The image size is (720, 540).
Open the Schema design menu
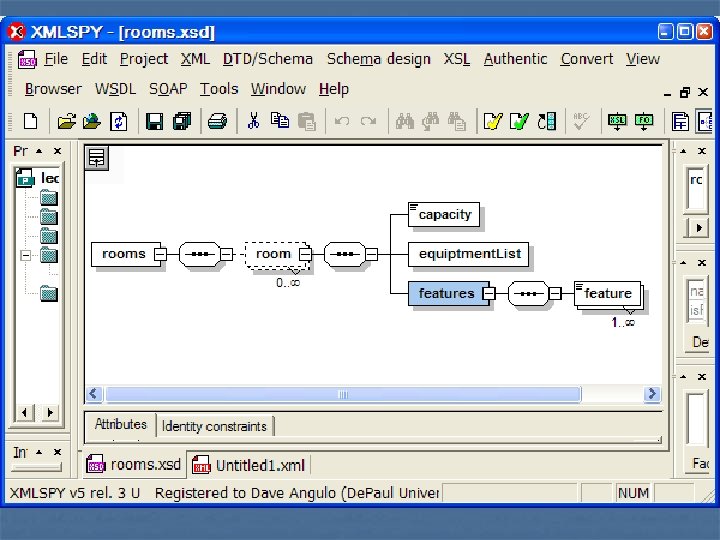click(x=379, y=59)
